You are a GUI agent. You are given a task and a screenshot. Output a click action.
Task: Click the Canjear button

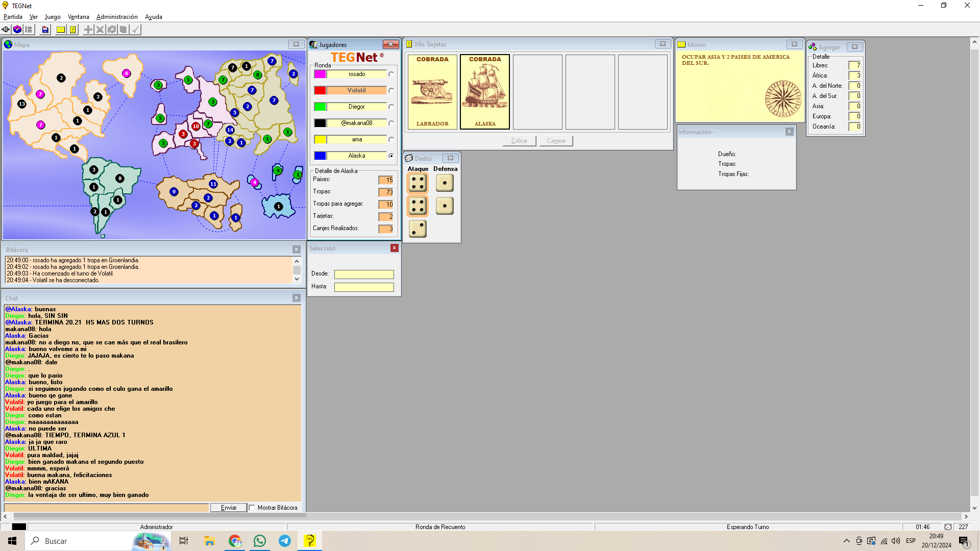pyautogui.click(x=556, y=141)
